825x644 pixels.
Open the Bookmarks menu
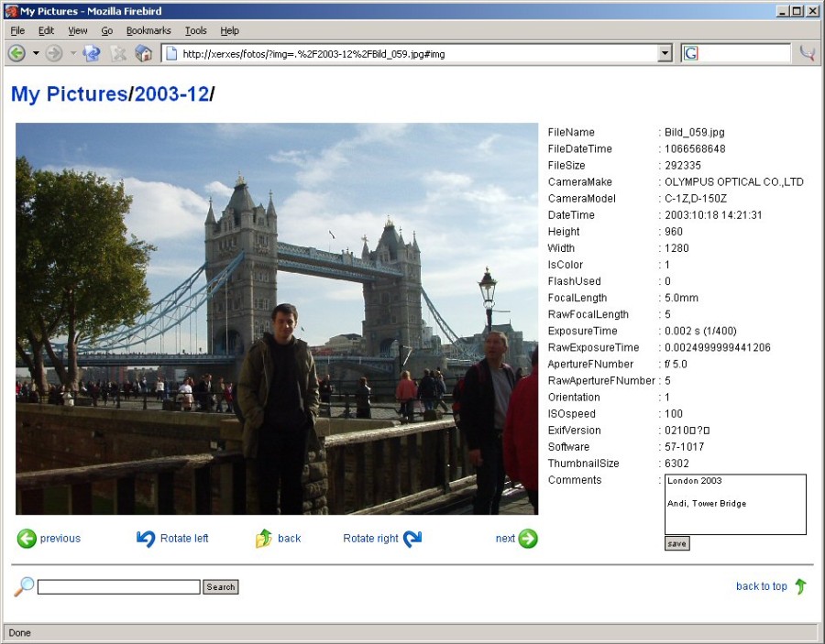tap(148, 30)
